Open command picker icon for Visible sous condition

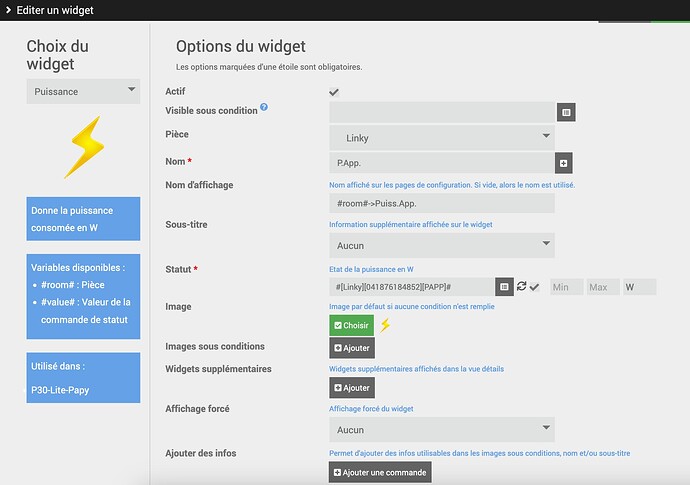point(566,112)
